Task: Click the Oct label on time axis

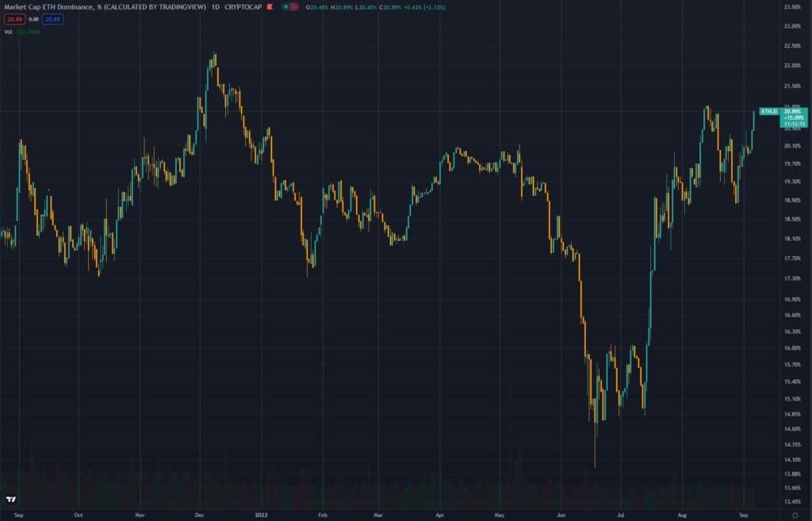Action: (x=79, y=515)
